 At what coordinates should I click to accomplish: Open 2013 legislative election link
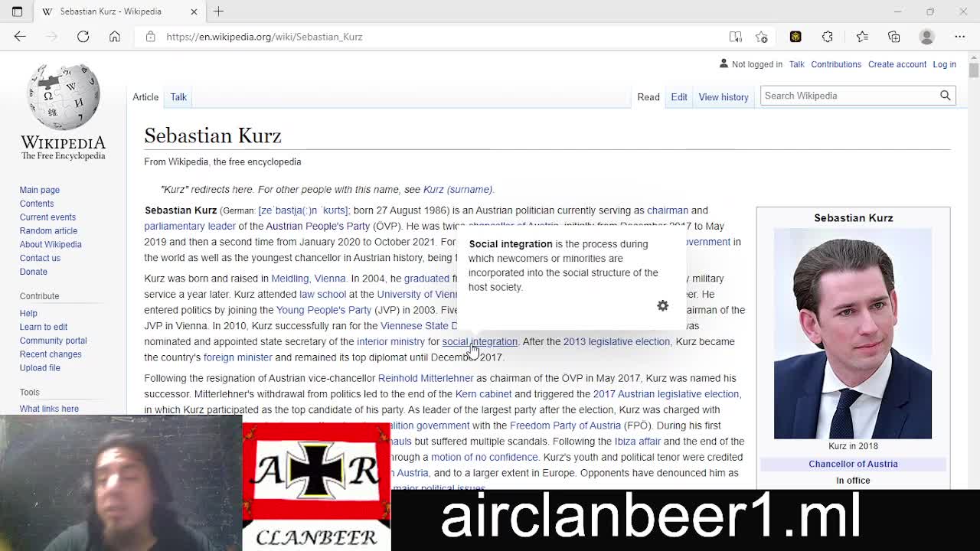click(x=616, y=342)
